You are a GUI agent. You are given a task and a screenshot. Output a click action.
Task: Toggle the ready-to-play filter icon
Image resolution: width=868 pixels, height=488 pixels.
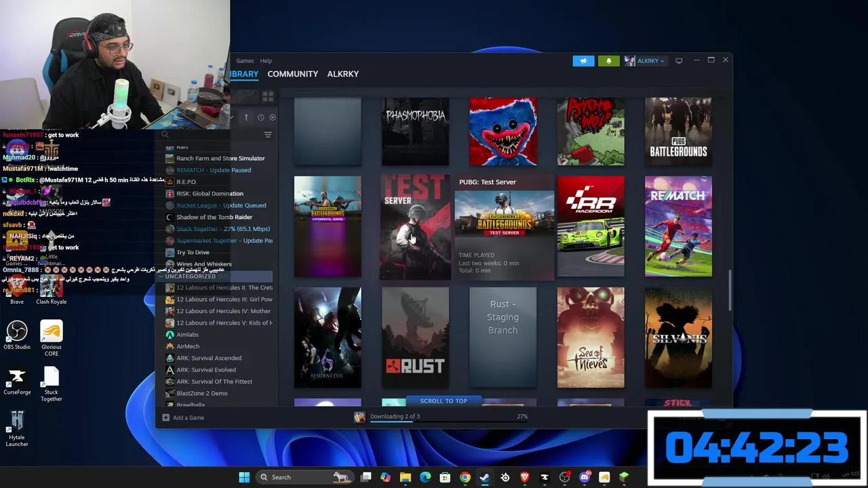(x=273, y=117)
